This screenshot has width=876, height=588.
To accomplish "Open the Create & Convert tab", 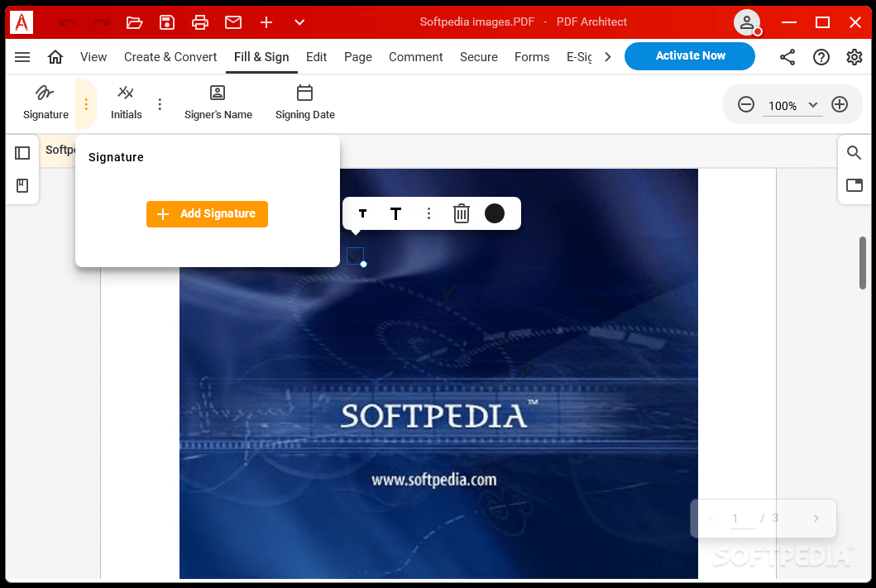I will pos(170,57).
